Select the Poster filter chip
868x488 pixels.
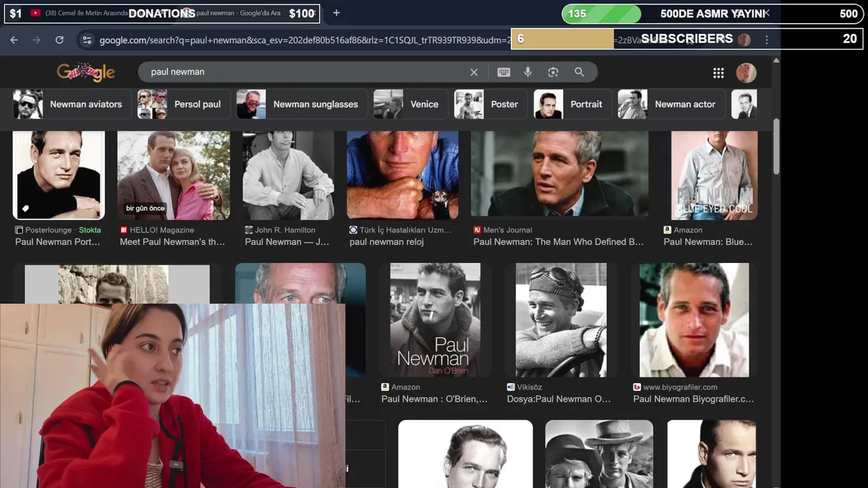(490, 104)
